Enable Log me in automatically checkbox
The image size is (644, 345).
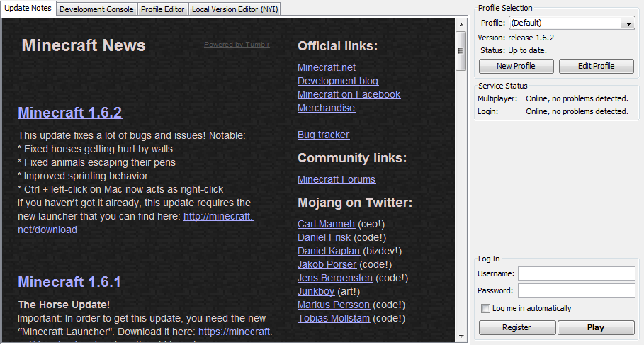tap(485, 308)
